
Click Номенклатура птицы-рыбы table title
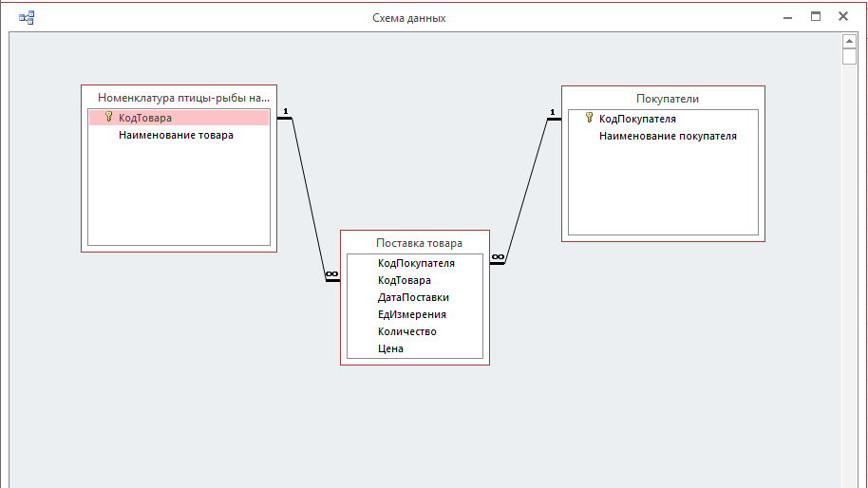click(183, 98)
